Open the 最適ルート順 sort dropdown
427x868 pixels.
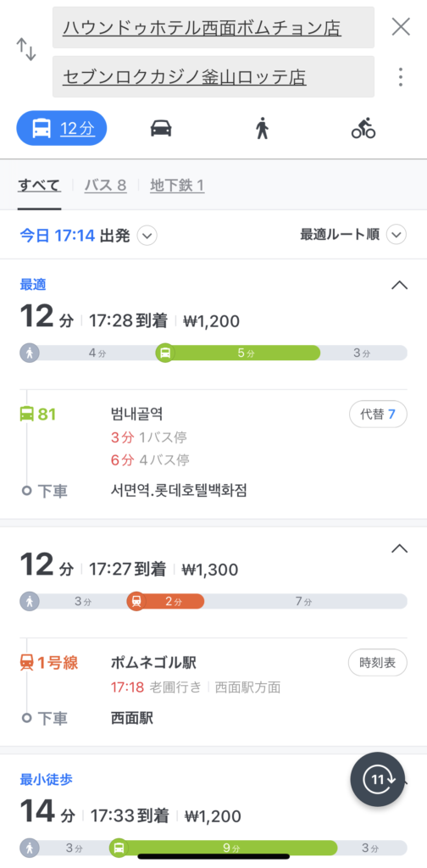pyautogui.click(x=396, y=235)
